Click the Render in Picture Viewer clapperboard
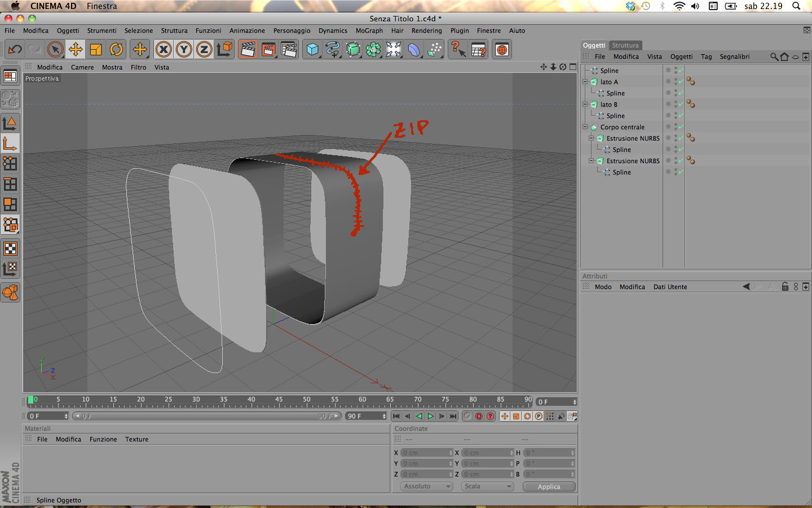The width and height of the screenshot is (812, 508). (x=268, y=50)
